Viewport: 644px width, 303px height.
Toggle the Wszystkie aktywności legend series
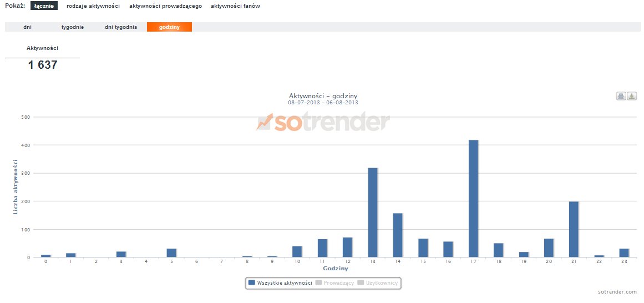[280, 283]
